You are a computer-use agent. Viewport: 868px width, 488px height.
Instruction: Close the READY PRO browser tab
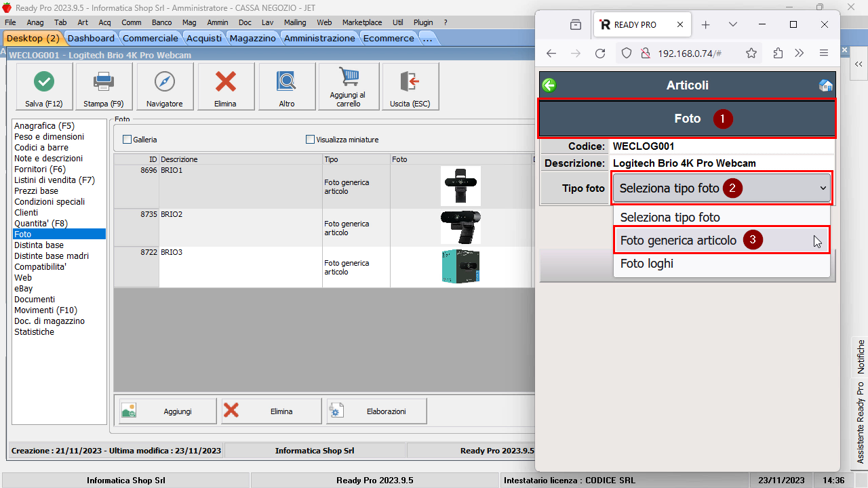point(680,24)
